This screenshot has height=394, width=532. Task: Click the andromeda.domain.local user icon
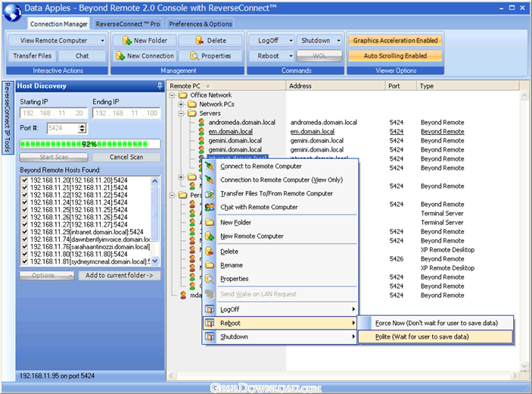pyautogui.click(x=201, y=122)
